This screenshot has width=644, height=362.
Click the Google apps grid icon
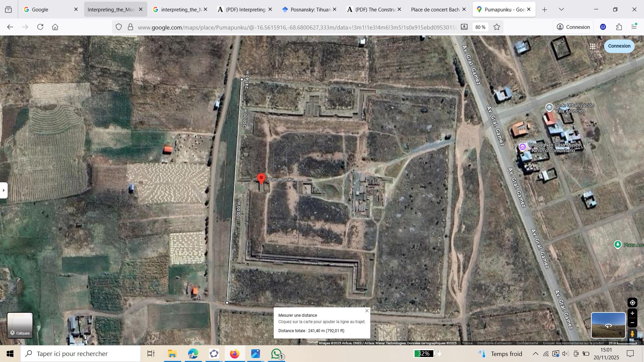point(593,46)
